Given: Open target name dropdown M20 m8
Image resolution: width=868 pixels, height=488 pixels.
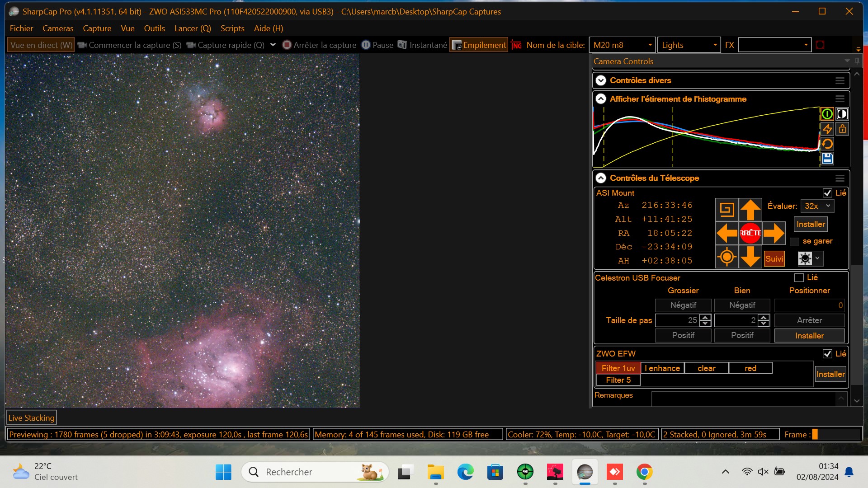Looking at the screenshot, I should 650,45.
